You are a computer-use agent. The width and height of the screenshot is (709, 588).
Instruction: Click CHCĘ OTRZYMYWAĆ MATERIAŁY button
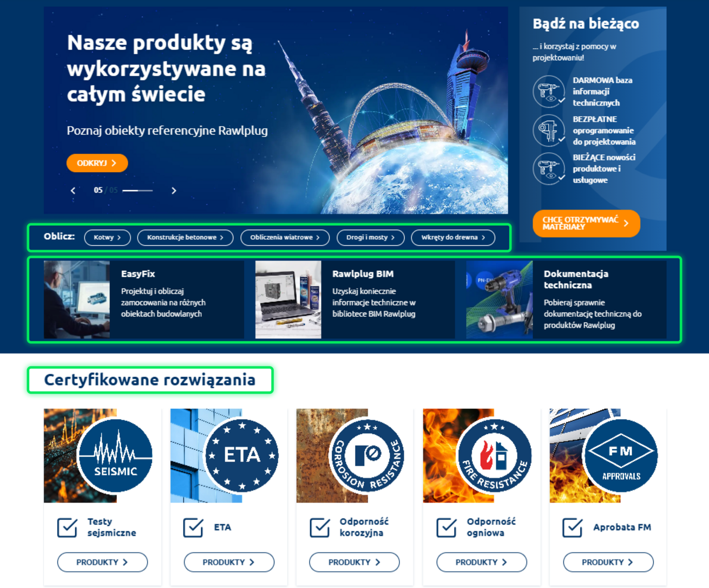tap(586, 223)
